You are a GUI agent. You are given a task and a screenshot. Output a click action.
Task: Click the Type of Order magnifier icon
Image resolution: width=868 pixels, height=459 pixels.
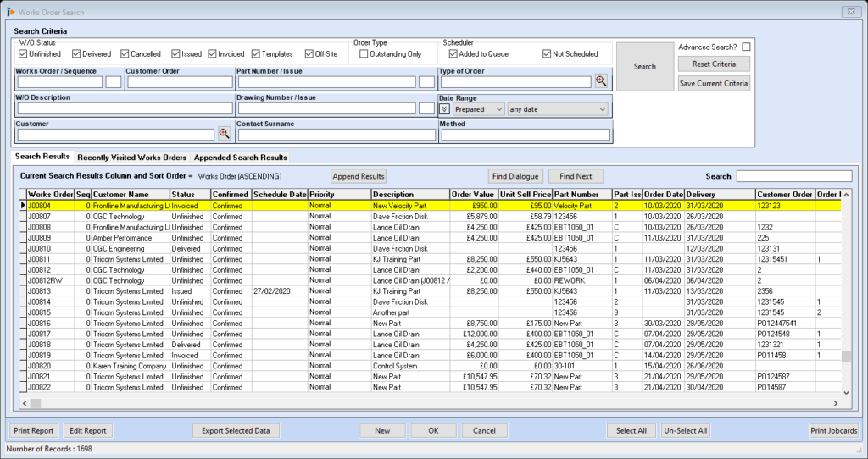(601, 81)
